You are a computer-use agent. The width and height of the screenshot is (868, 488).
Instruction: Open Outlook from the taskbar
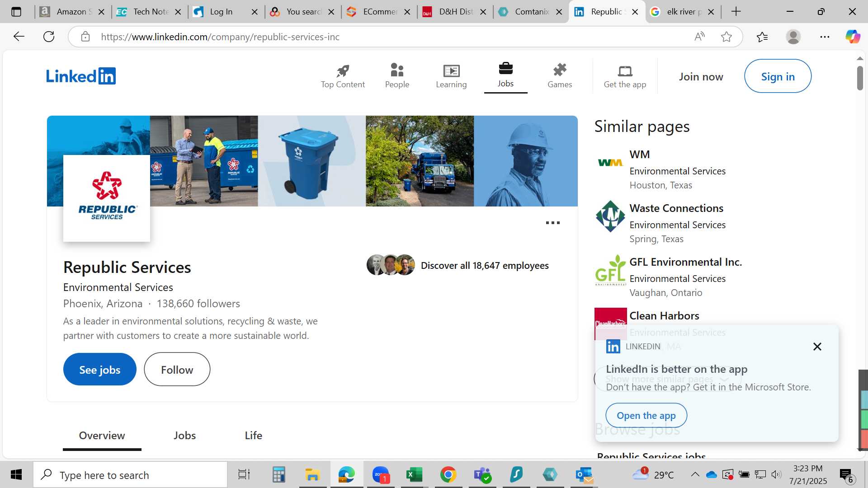click(x=584, y=475)
